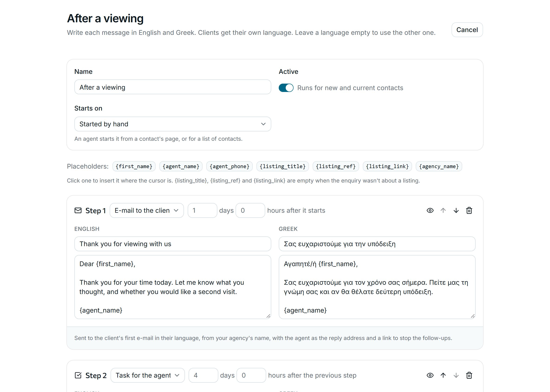
Task: Insert the {listing_title} placeholder
Action: 282,166
